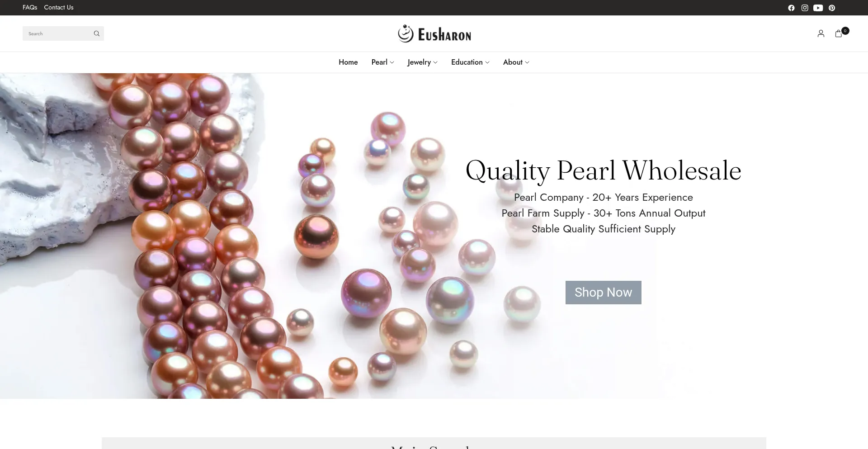
Task: Open the Facebook social icon
Action: [x=791, y=8]
